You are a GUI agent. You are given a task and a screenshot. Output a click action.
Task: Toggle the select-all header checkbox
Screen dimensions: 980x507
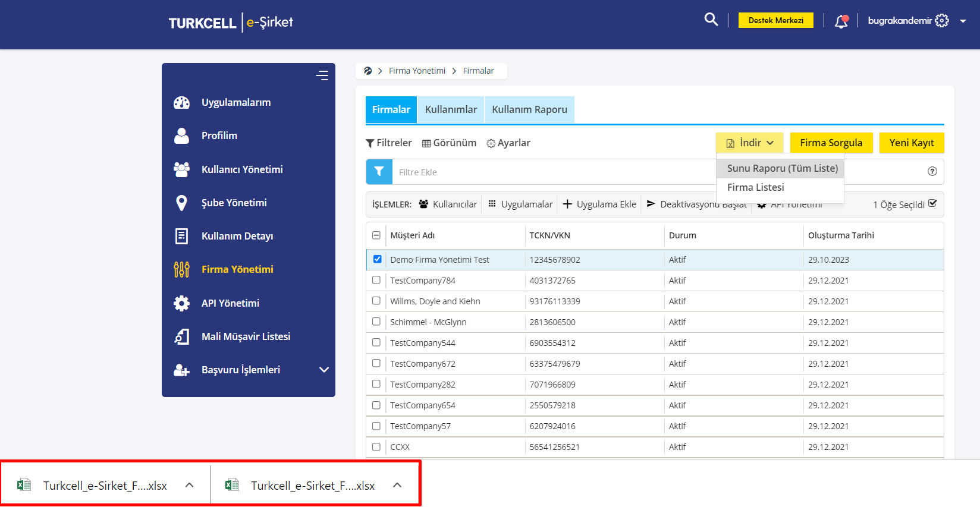click(376, 235)
